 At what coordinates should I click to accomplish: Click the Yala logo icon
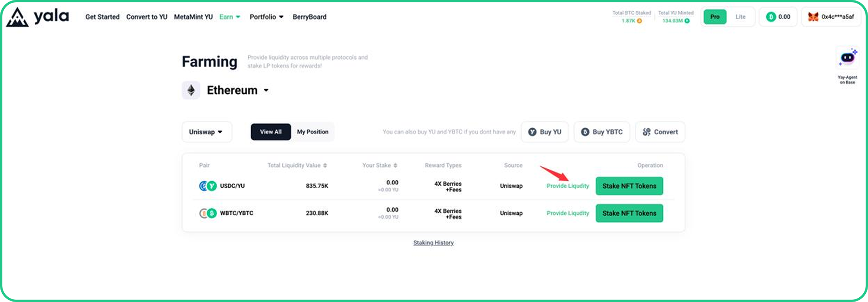pyautogui.click(x=17, y=17)
